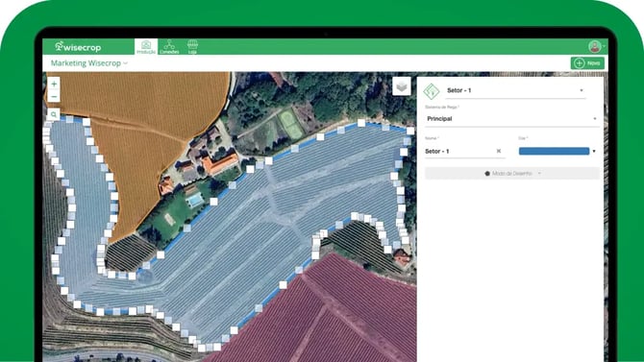This screenshot has width=644, height=362.
Task: Zoom out of the map
Action: [54, 96]
